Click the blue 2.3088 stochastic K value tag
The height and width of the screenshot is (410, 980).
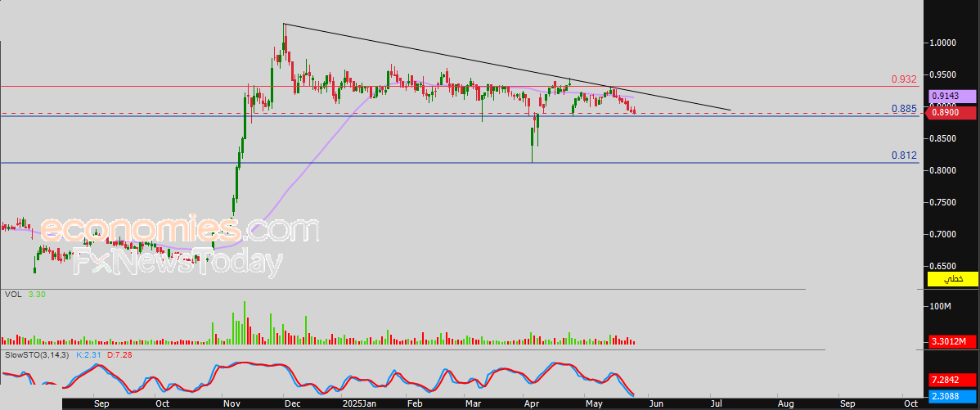[952, 395]
